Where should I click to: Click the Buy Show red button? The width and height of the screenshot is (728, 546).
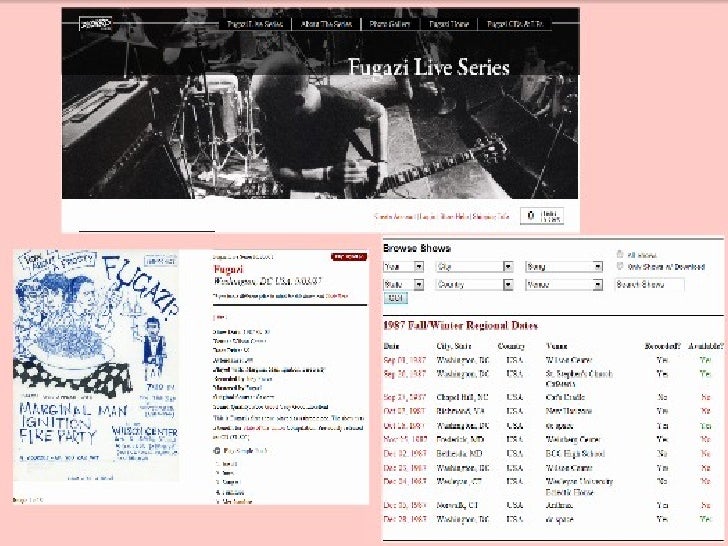tap(349, 257)
